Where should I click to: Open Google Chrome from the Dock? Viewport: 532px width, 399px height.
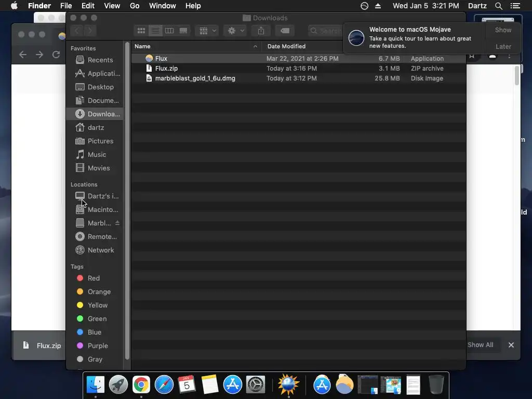(141, 385)
